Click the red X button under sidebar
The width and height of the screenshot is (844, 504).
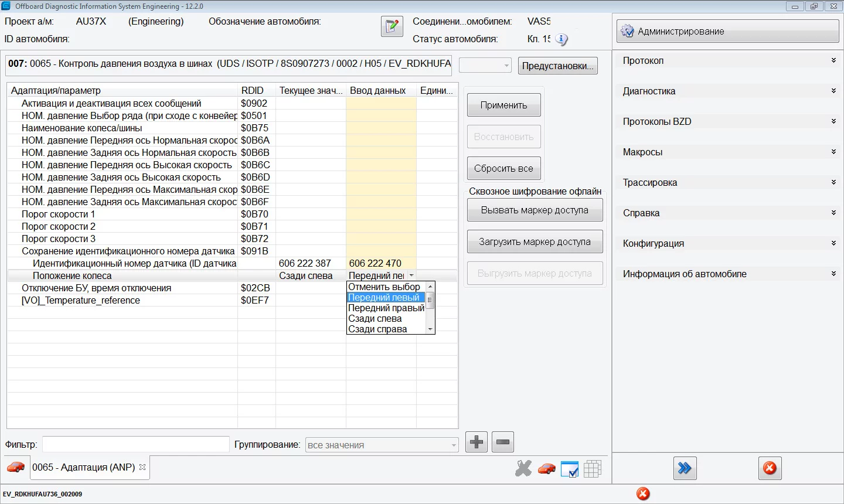(x=770, y=468)
